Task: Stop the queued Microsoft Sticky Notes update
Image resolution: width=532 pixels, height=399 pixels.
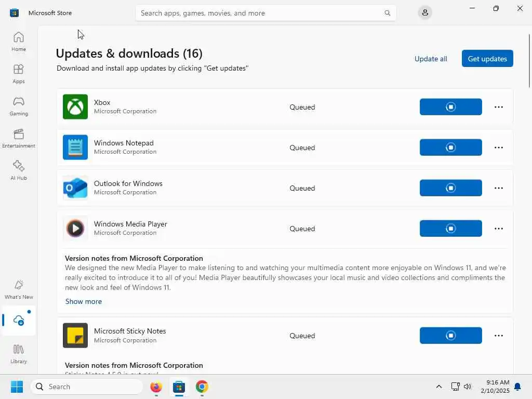Action: pyautogui.click(x=450, y=336)
